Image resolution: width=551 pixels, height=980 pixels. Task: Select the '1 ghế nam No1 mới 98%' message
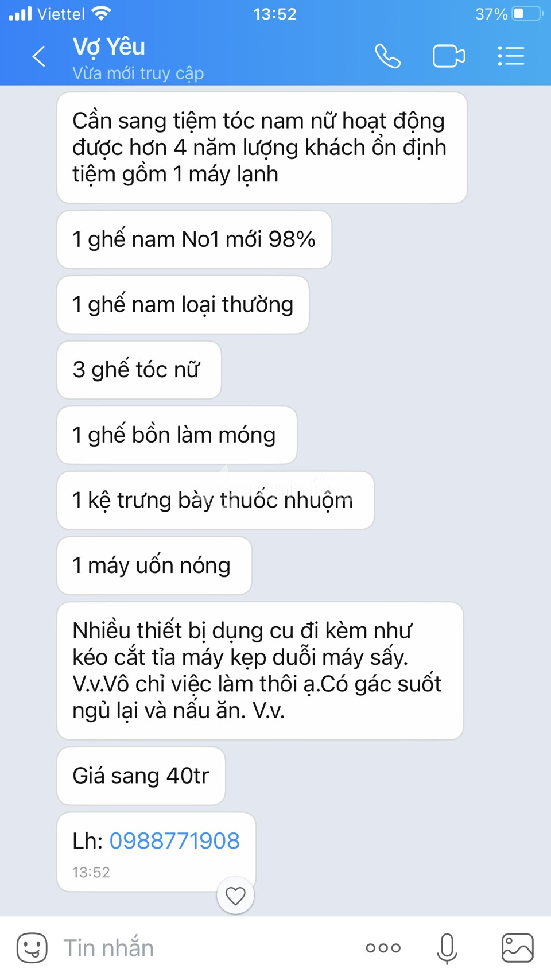tap(195, 239)
